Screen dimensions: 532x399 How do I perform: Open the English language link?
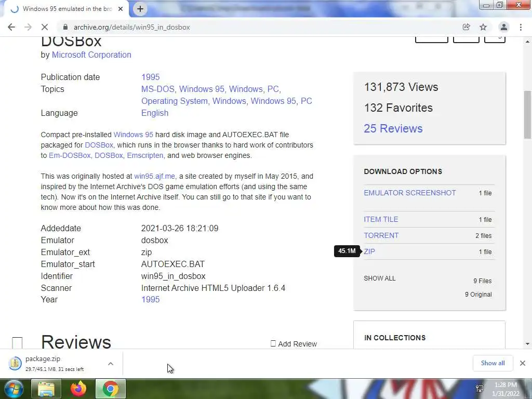(x=155, y=113)
